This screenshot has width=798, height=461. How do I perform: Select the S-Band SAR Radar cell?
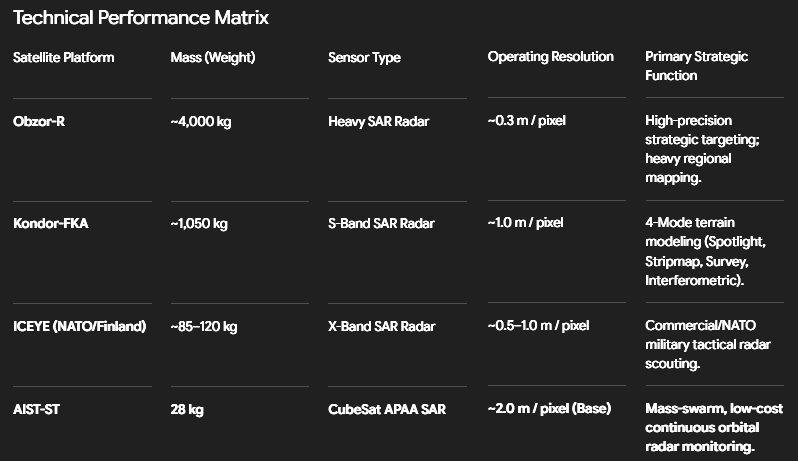point(381,223)
